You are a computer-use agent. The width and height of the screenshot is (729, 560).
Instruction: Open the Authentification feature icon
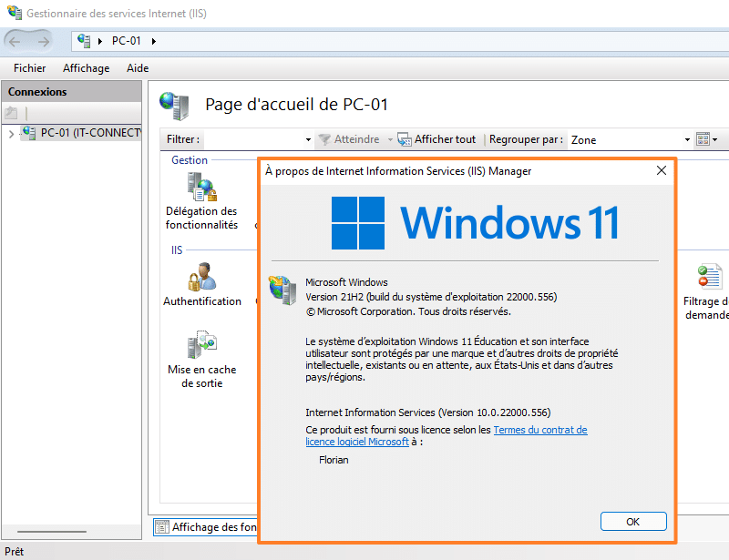pyautogui.click(x=201, y=277)
